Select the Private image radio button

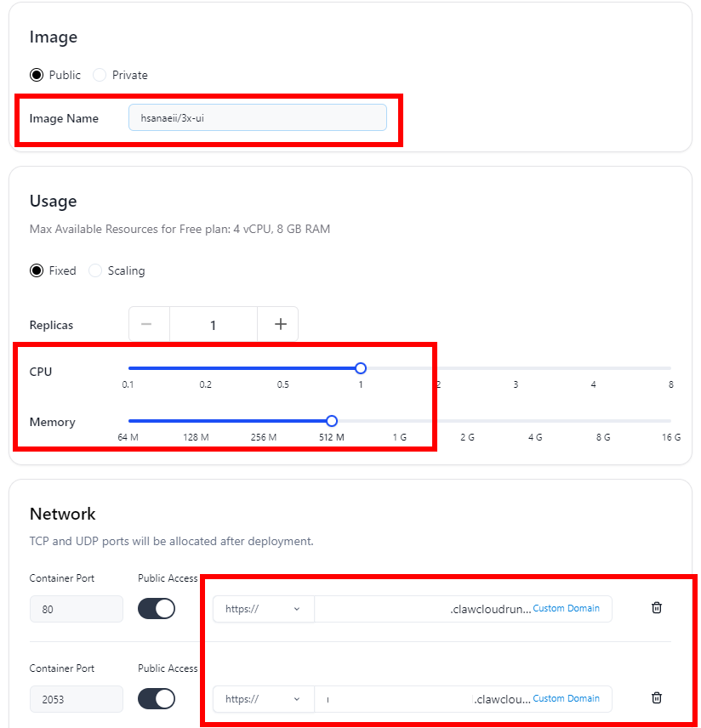(100, 75)
